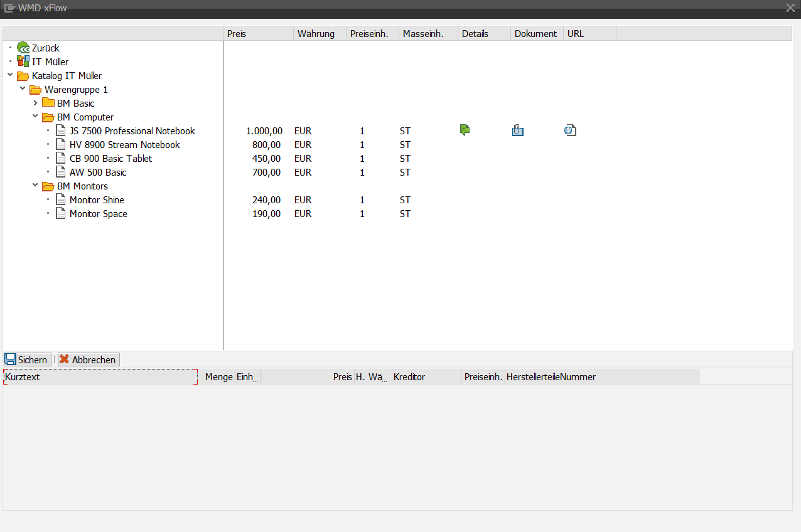Expand the BM Basic folder

(36, 103)
